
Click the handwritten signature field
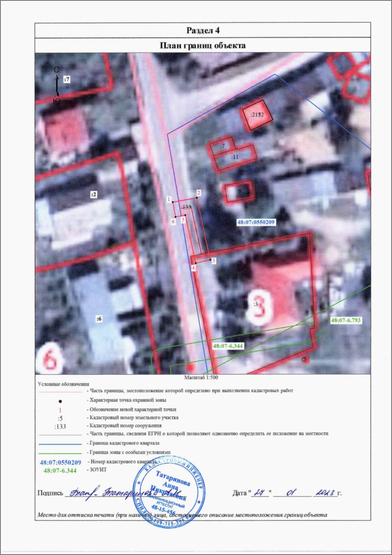pos(123,492)
